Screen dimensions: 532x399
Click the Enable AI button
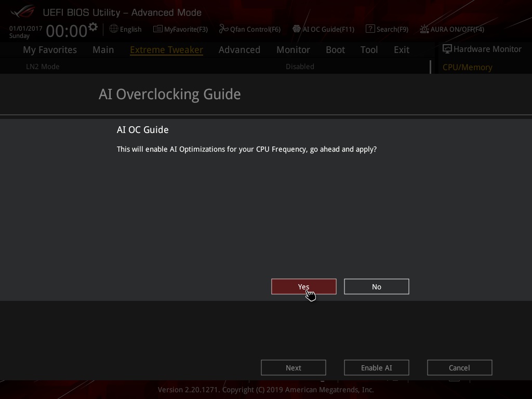click(x=376, y=368)
